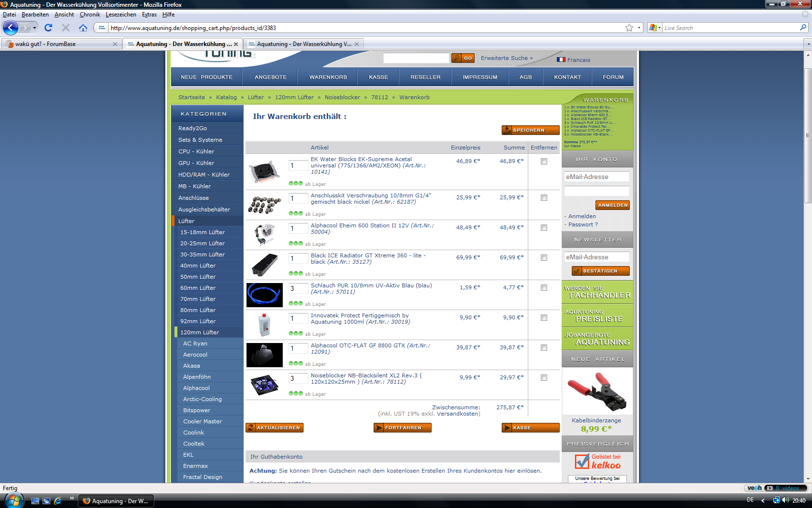Click the Windows Start orb

coord(13,500)
